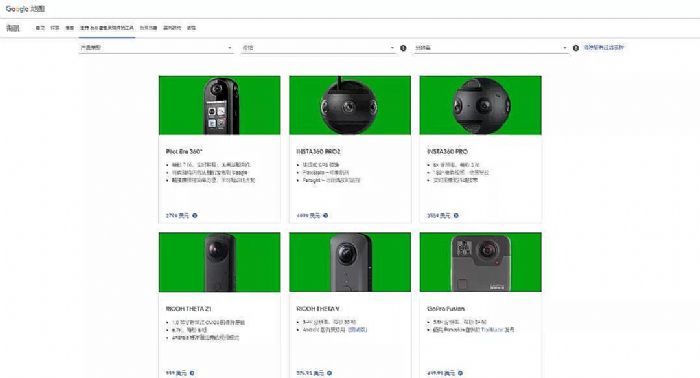Click the info icon after the price filter

[403, 48]
